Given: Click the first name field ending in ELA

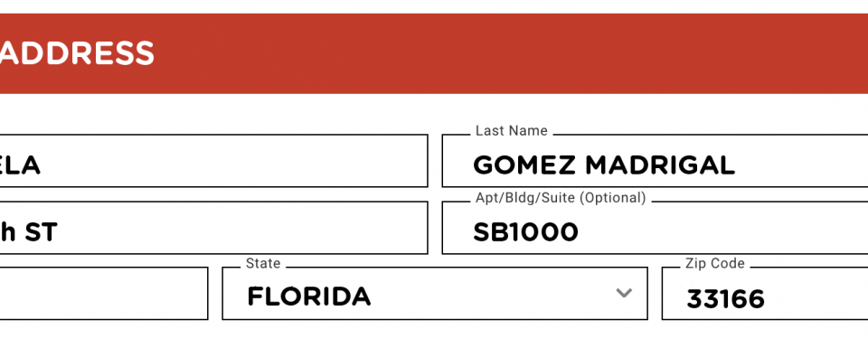Looking at the screenshot, I should (x=213, y=161).
